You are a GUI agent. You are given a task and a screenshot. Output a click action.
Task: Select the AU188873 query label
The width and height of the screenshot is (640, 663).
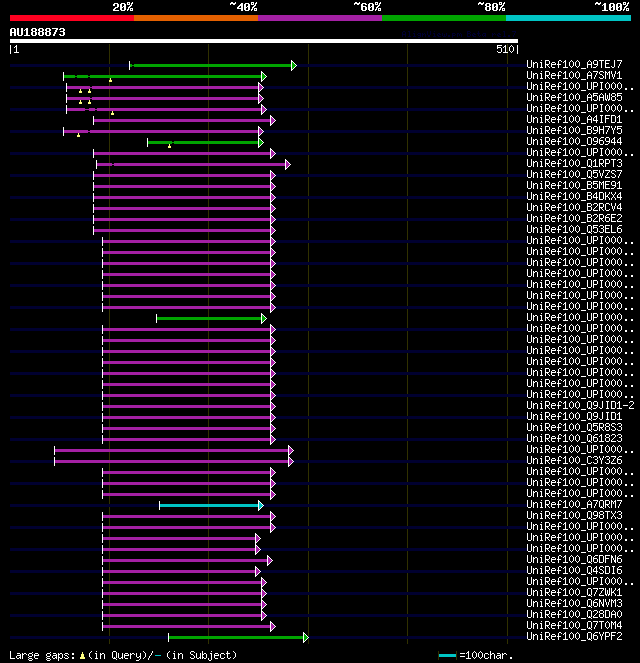pyautogui.click(x=38, y=33)
